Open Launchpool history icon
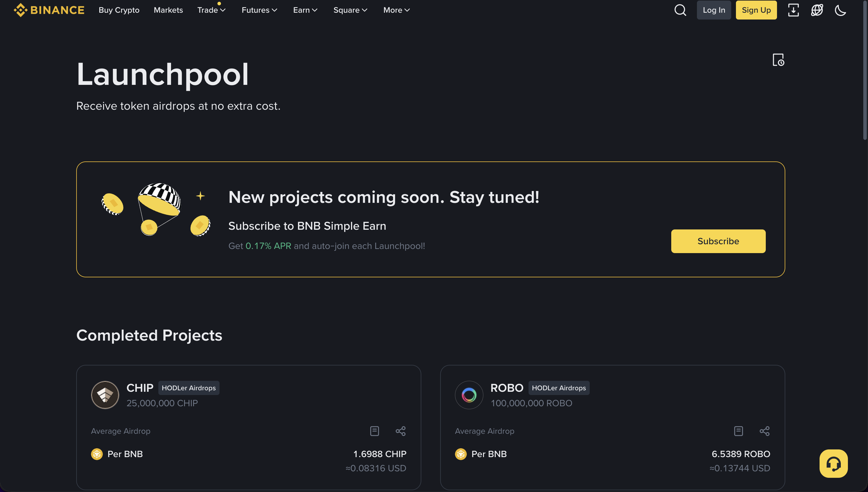This screenshot has width=868, height=492. (x=778, y=60)
